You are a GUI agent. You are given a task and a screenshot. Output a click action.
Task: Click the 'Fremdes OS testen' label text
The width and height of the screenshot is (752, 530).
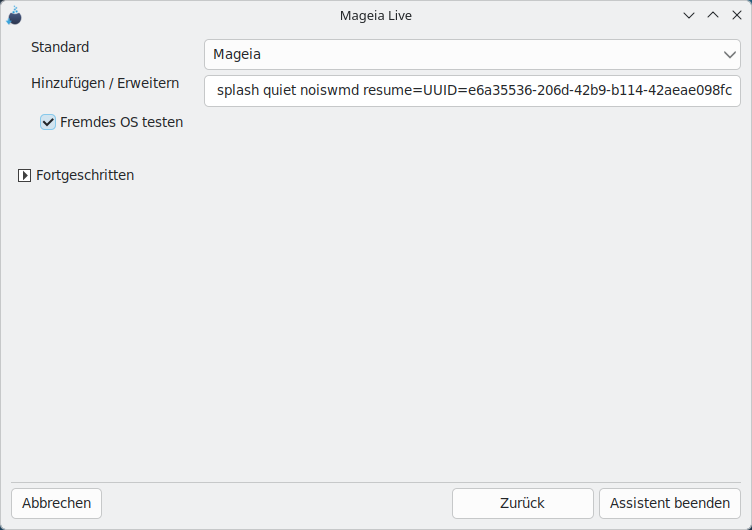(121, 122)
